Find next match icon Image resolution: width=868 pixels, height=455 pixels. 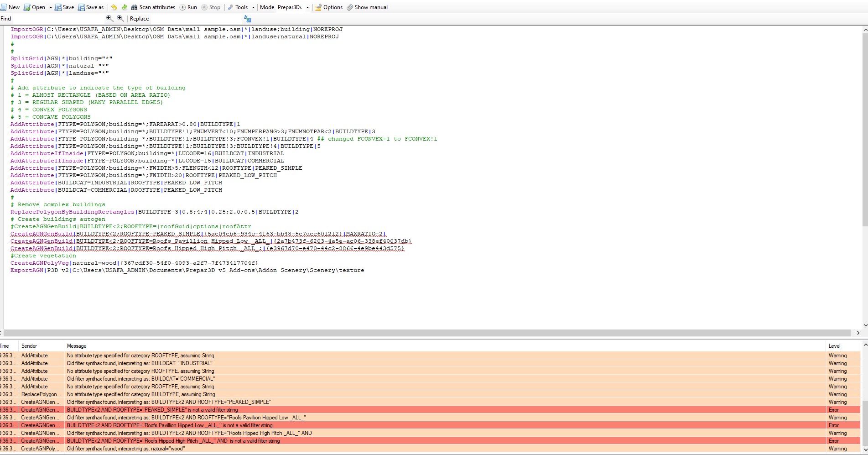[x=120, y=18]
